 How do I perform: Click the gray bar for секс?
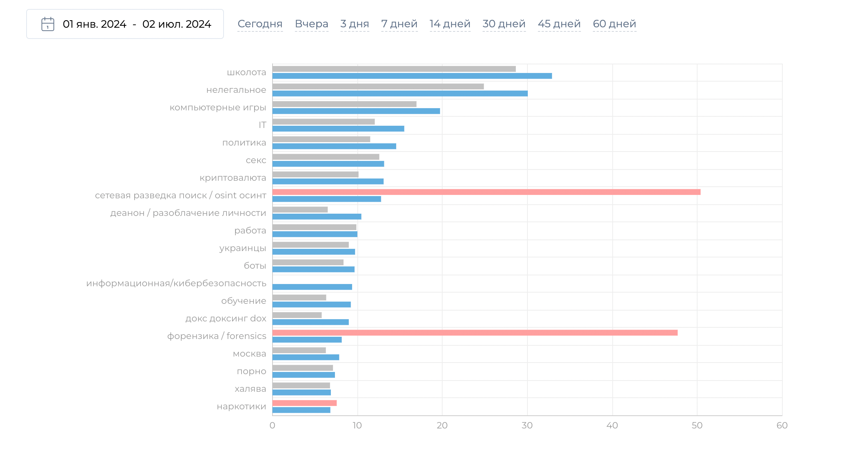click(326, 157)
